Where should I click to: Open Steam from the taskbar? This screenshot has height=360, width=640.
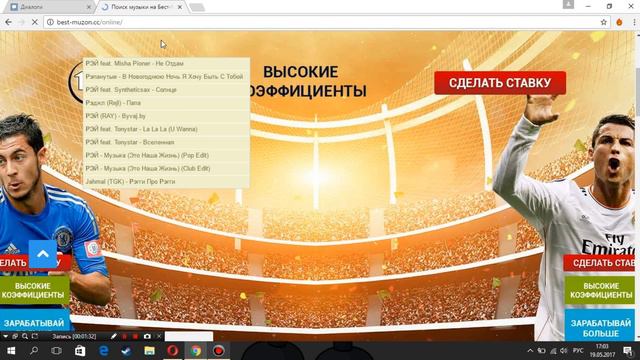[x=127, y=351]
